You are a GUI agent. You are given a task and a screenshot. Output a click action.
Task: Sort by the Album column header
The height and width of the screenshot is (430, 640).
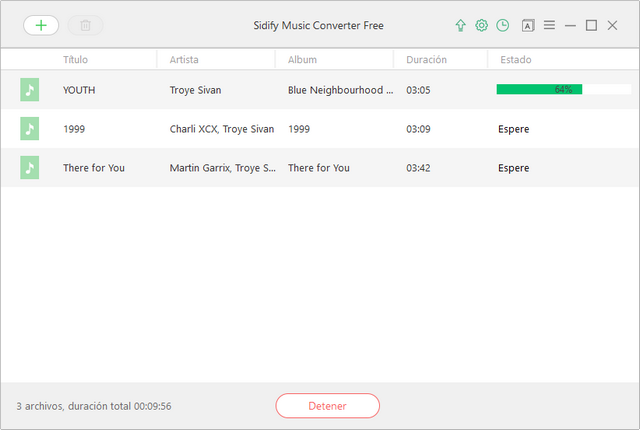tap(302, 60)
